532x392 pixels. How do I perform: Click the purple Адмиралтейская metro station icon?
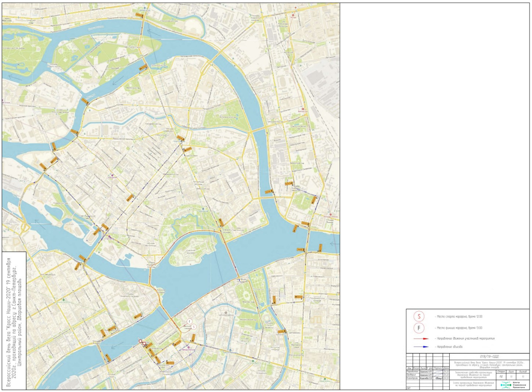[x=189, y=347]
